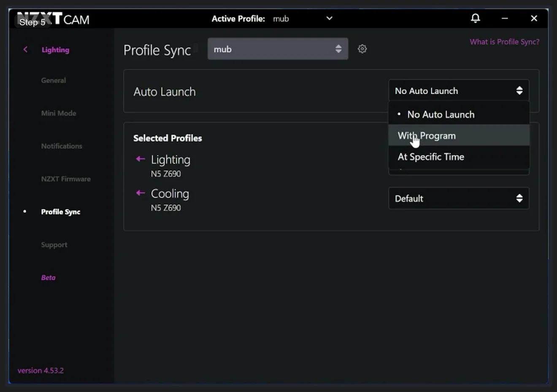Choose With Program from the menu
This screenshot has height=392, width=557.
pos(427,135)
